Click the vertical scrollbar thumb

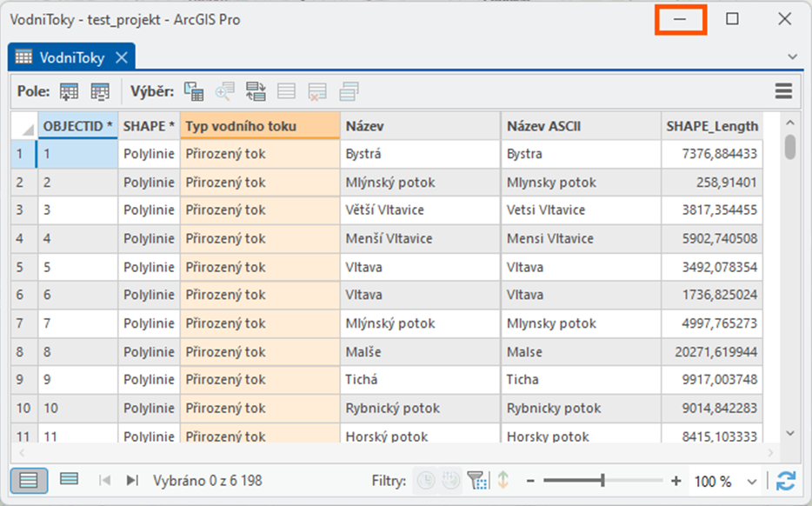[x=789, y=148]
